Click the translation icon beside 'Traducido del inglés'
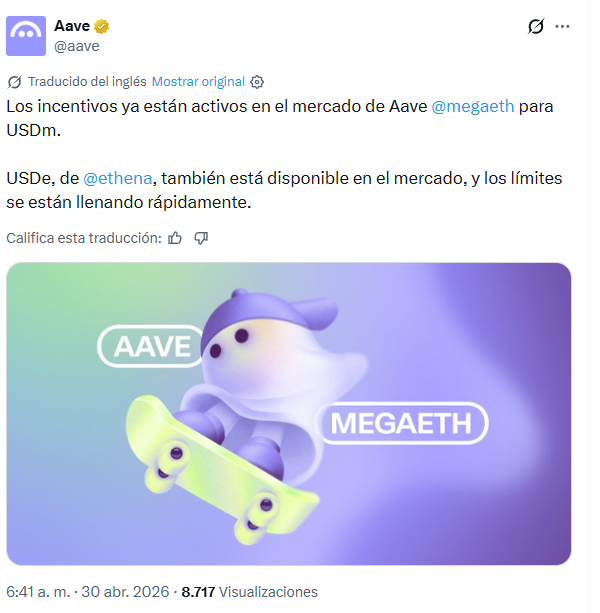Screen dimensions: 600x613 tap(15, 82)
